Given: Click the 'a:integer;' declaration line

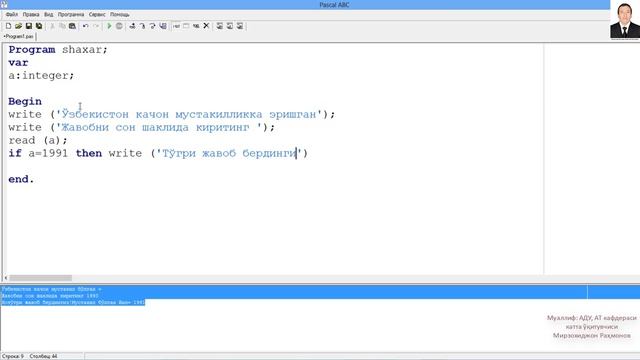Looking at the screenshot, I should click(x=41, y=76).
